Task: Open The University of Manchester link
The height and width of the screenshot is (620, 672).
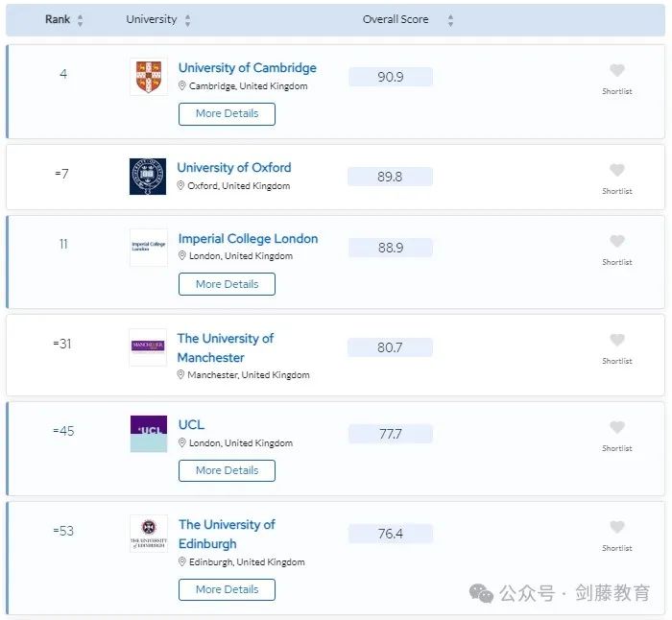Action: pyautogui.click(x=226, y=348)
